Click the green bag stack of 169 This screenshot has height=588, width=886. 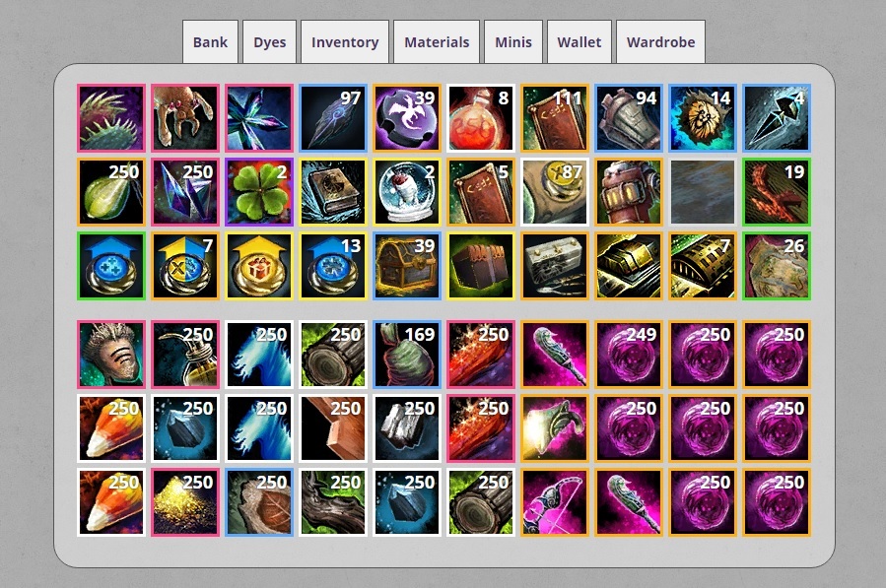(x=407, y=355)
